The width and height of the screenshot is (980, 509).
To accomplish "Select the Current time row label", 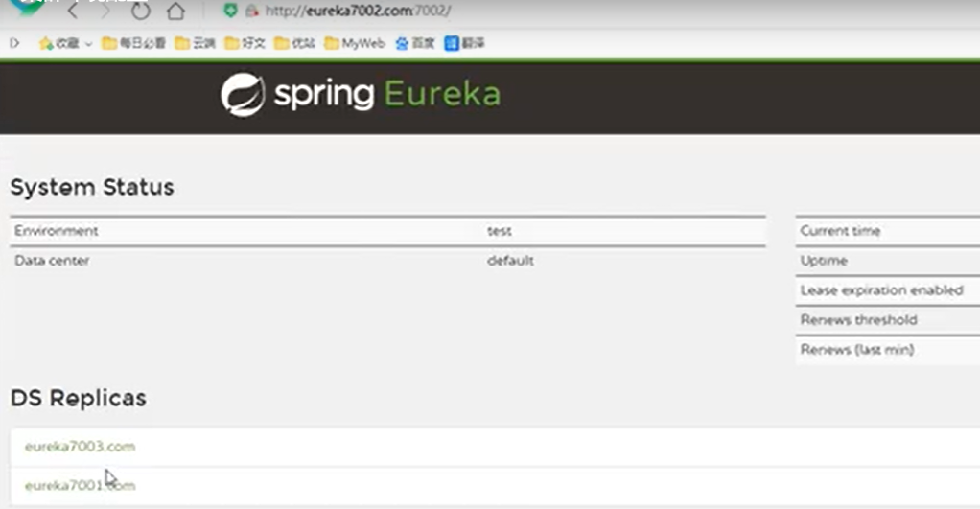I will point(840,231).
